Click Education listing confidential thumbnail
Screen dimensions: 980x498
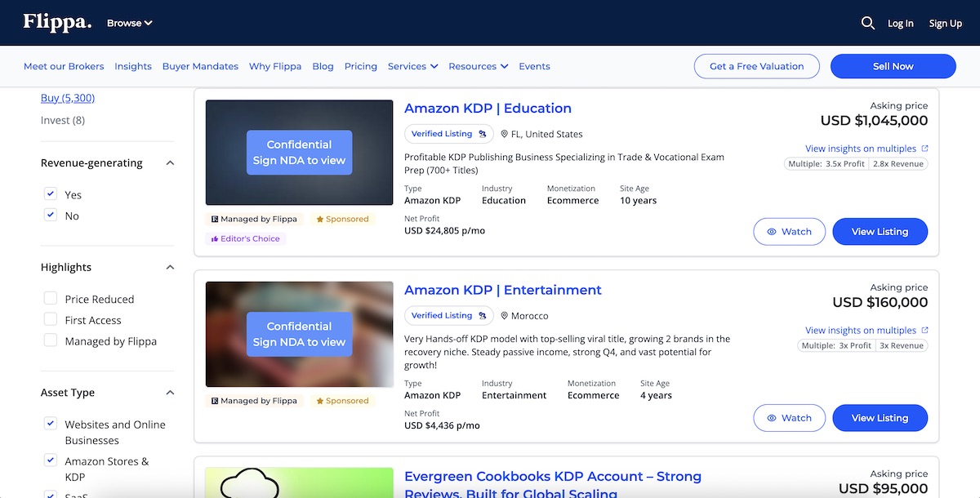pos(300,153)
